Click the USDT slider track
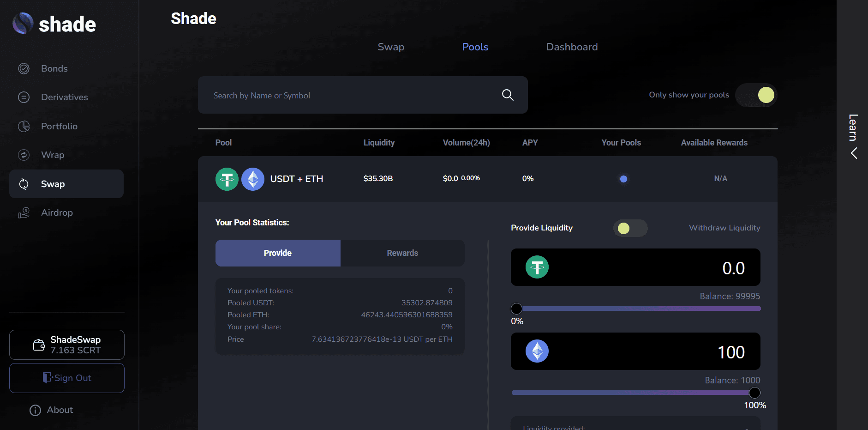868x430 pixels. tap(636, 309)
